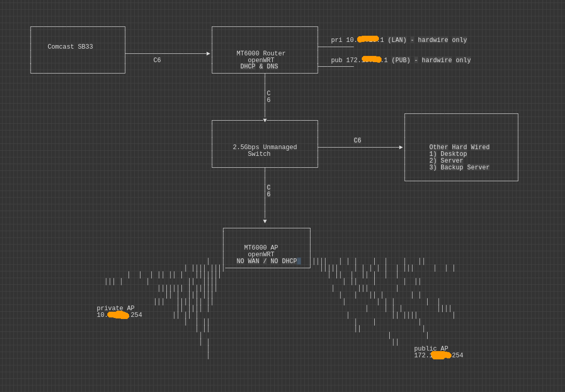Click arrowhead entering the Unmanaged Switch box

click(265, 120)
